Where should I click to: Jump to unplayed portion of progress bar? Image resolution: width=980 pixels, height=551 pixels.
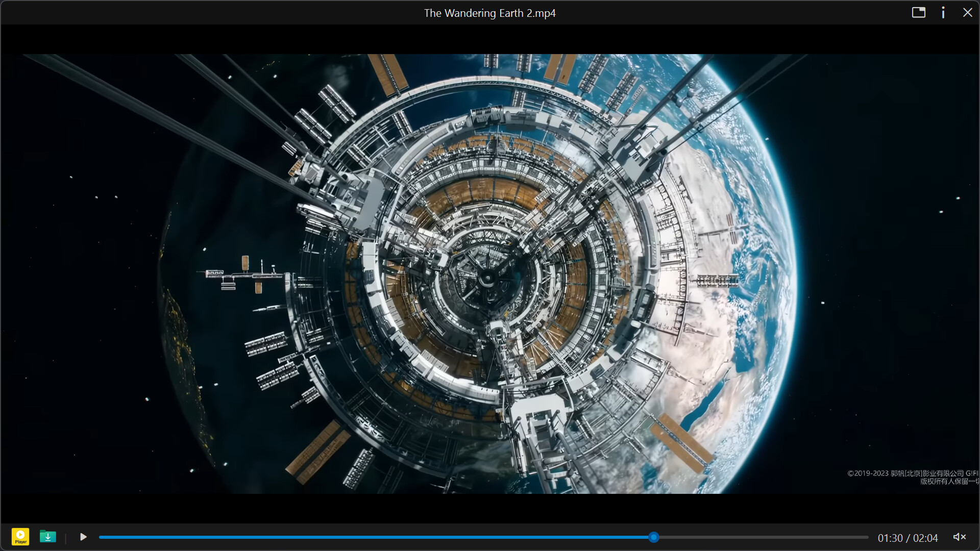coord(764,537)
